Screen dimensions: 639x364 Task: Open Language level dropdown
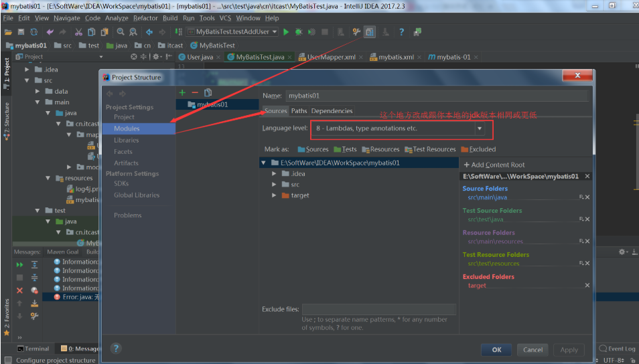pos(480,128)
